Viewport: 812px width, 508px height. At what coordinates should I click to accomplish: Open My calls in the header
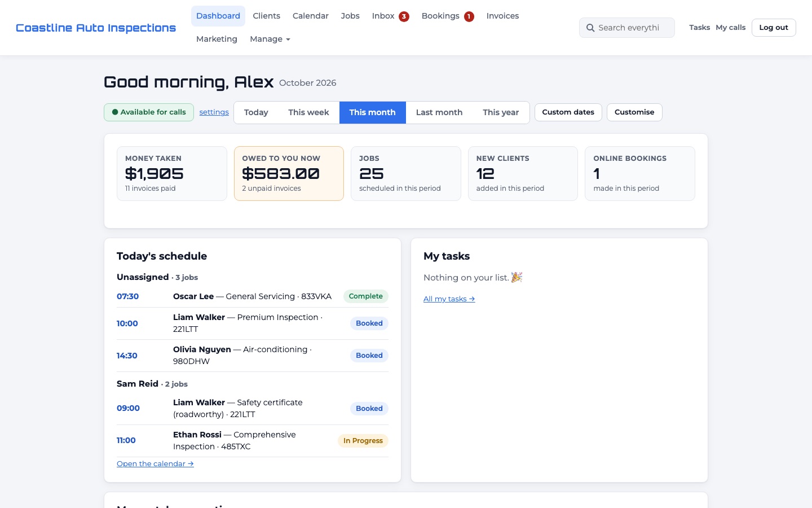731,28
